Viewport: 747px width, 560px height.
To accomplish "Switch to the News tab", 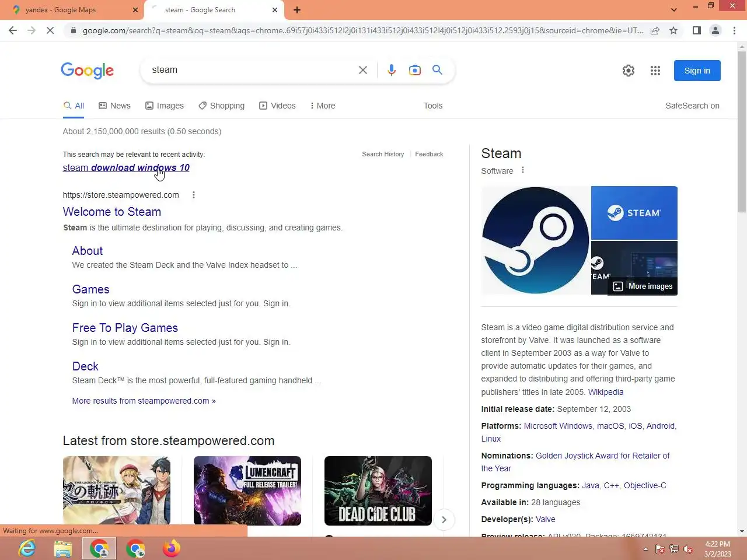I will click(x=114, y=106).
